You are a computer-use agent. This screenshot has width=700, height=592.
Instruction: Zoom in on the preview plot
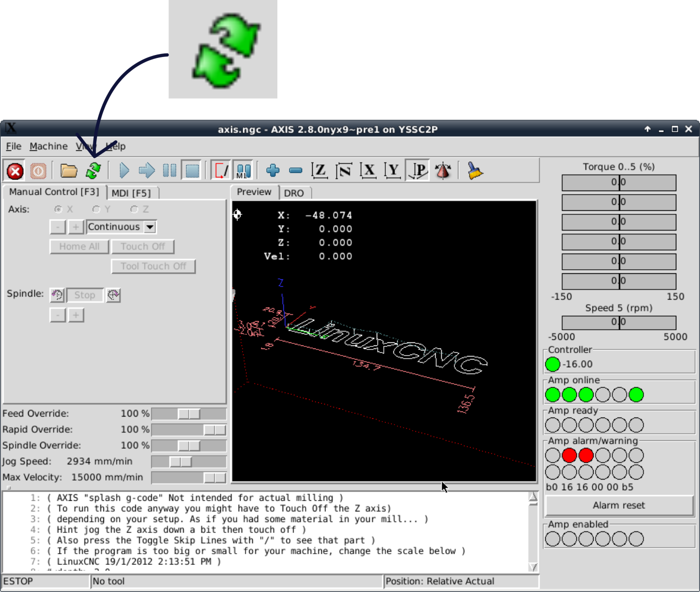pos(272,170)
